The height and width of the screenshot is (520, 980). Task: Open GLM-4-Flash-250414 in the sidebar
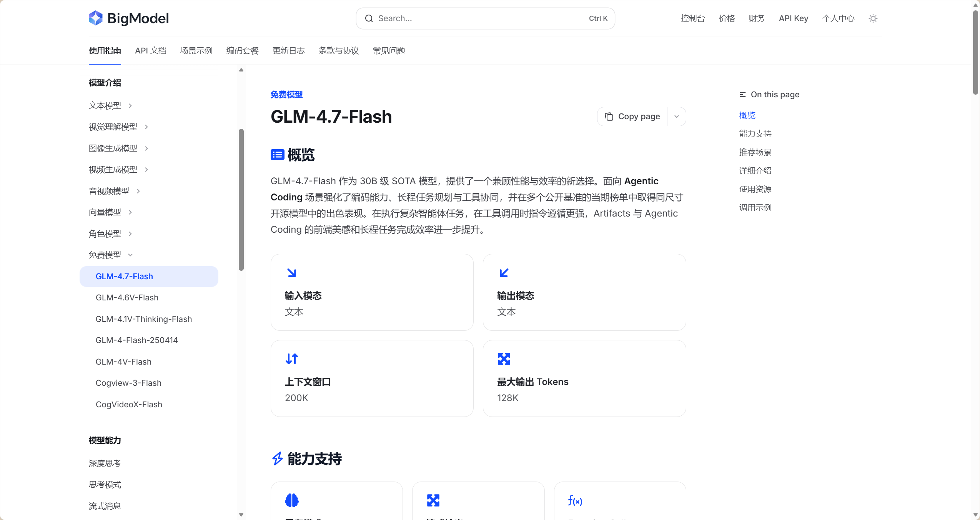click(x=137, y=340)
